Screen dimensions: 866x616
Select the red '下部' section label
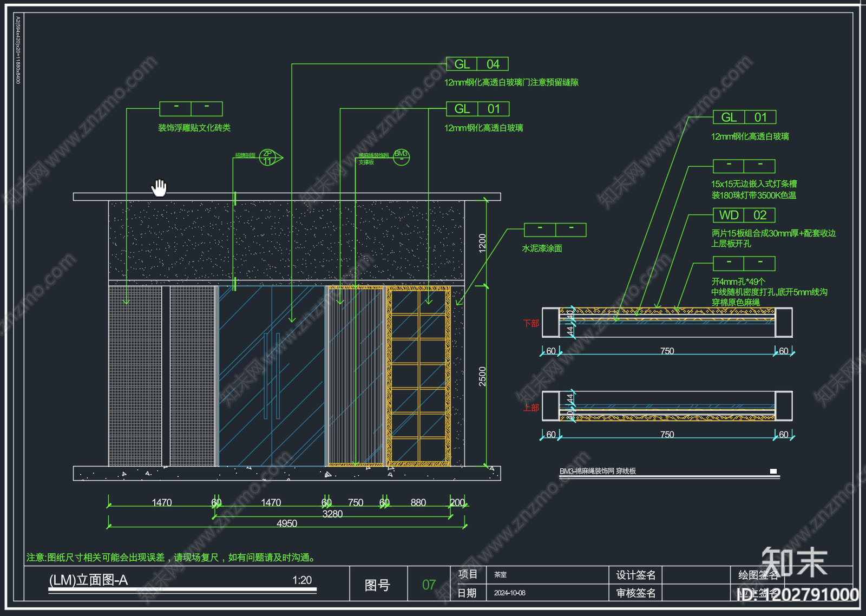[531, 323]
